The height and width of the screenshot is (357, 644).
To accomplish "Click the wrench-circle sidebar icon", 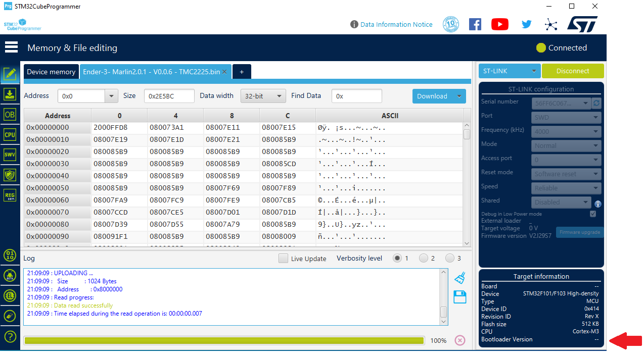I will [x=10, y=316].
